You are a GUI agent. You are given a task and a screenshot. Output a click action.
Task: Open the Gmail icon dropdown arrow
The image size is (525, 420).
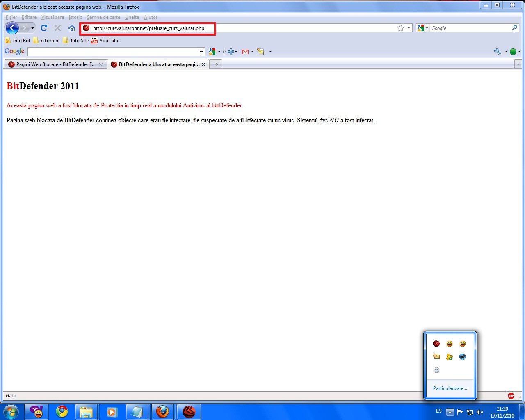coord(252,52)
